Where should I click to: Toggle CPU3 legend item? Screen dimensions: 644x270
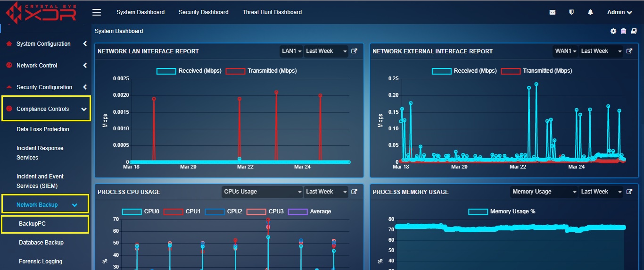point(265,211)
